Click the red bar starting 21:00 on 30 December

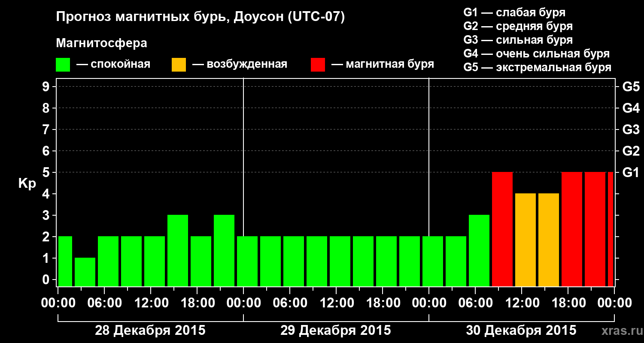point(595,229)
